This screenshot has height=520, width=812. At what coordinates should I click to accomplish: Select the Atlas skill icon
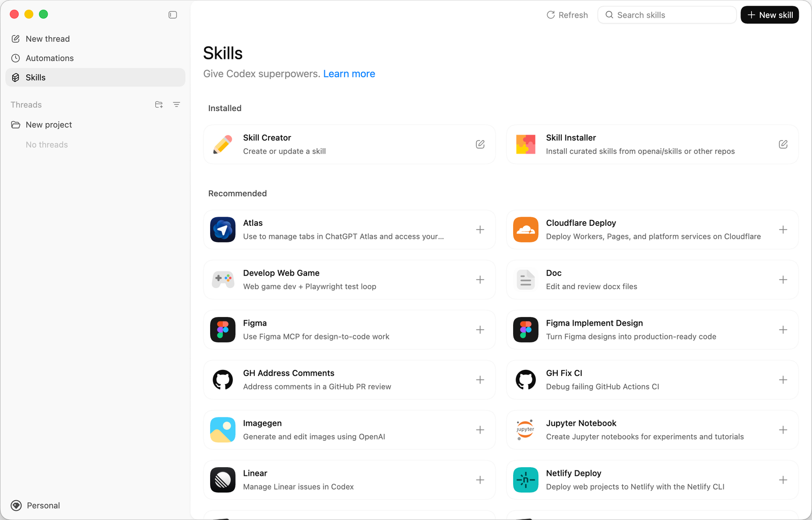(x=222, y=229)
